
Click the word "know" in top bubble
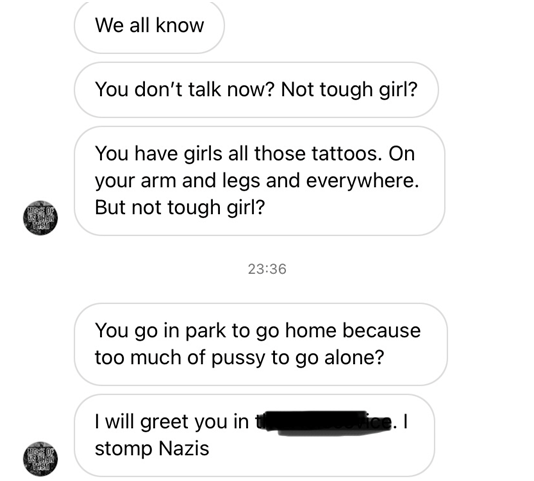pos(180,26)
